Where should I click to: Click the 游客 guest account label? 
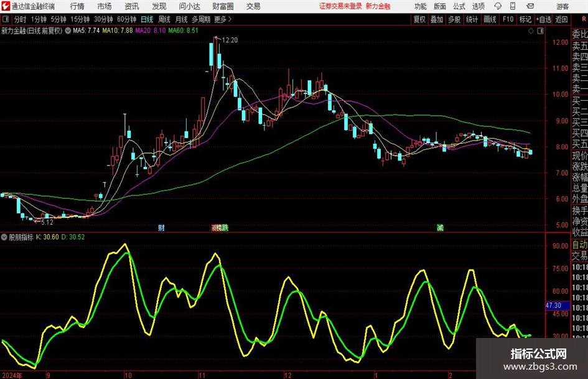pos(562,6)
